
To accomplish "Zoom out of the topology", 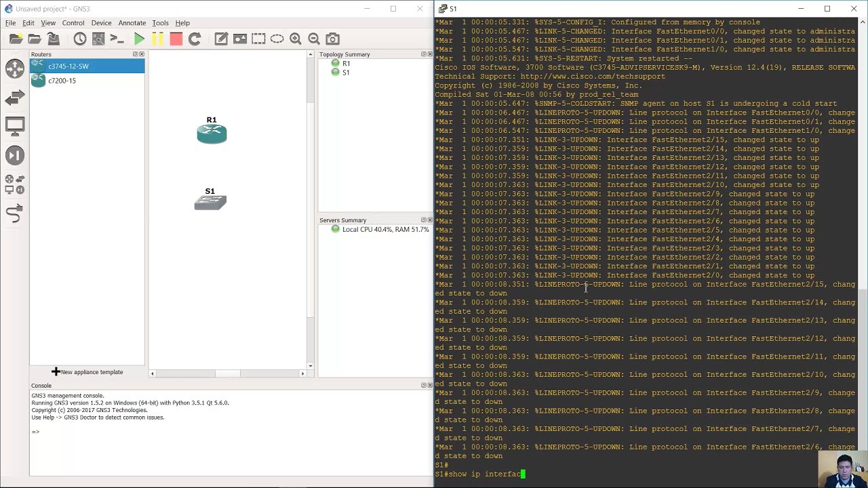I will (x=314, y=39).
